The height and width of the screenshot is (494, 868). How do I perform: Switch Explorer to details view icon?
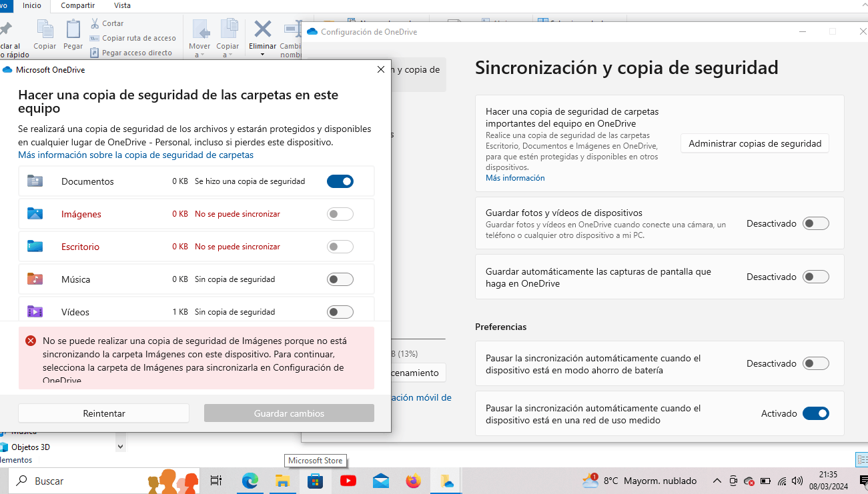pos(862,459)
